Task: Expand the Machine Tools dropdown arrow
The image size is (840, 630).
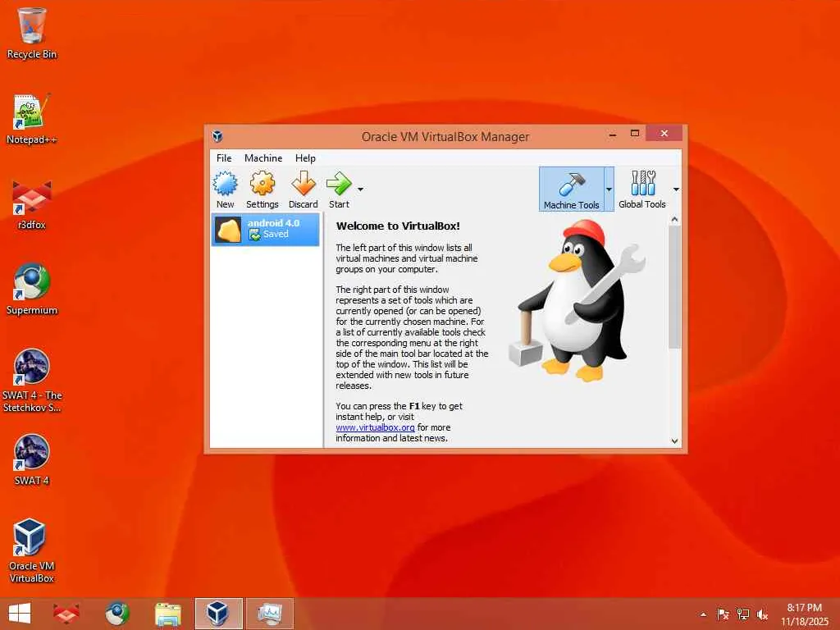Action: point(609,189)
